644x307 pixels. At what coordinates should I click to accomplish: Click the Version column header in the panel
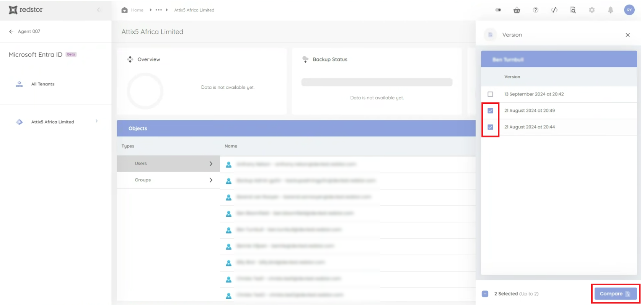[512, 77]
